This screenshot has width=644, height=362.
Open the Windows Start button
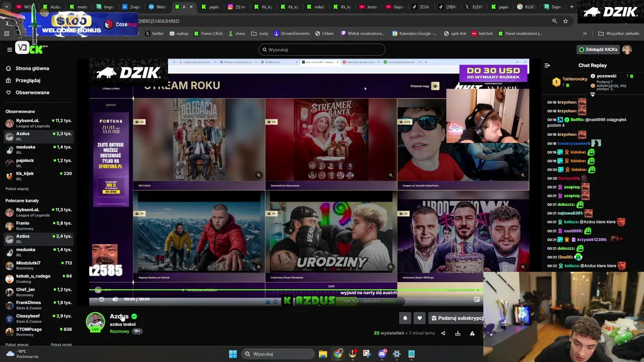(x=233, y=354)
